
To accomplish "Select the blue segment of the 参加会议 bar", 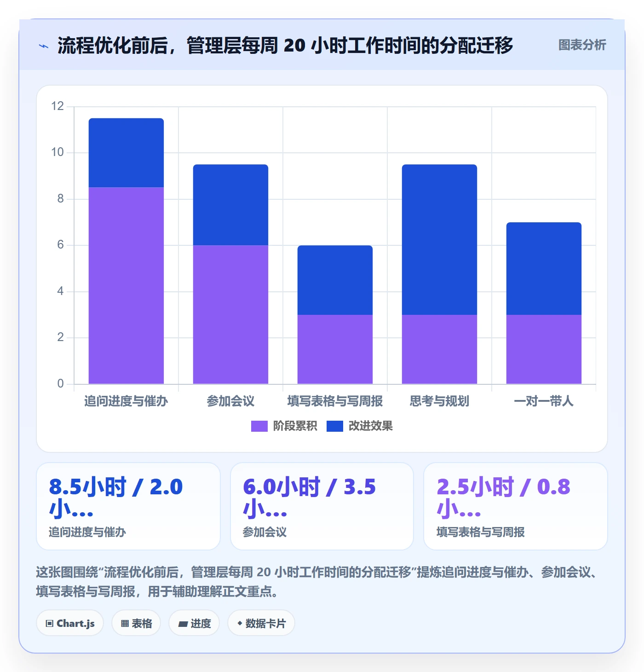I will 230,205.
